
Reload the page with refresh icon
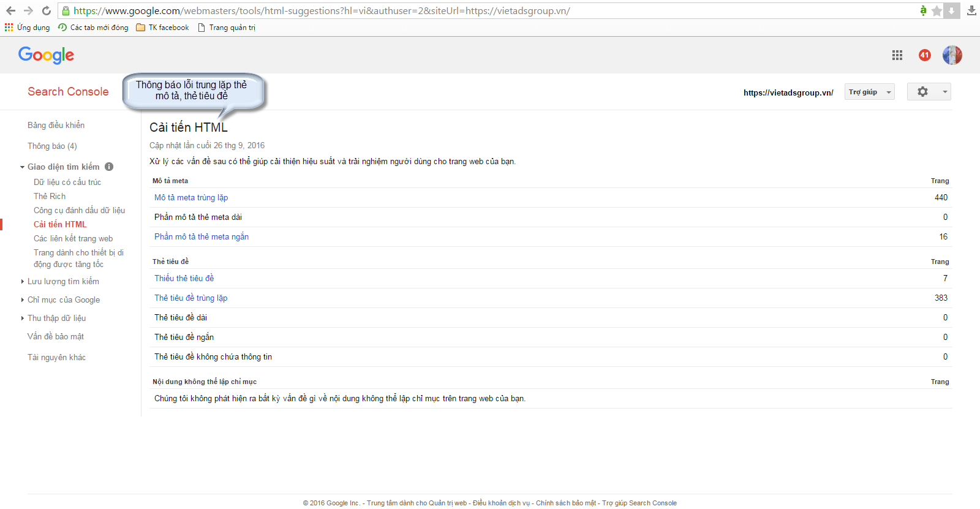(47, 10)
